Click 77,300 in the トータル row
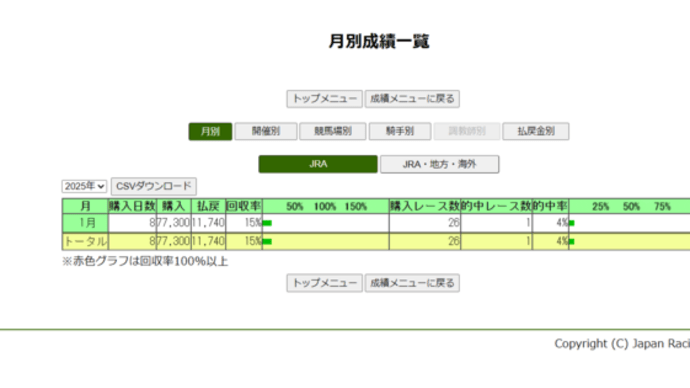Viewport: 690px width, 388px height. pyautogui.click(x=173, y=241)
